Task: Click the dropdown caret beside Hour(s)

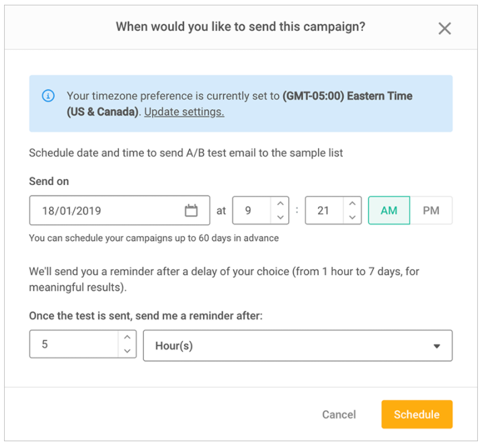Action: coord(437,346)
